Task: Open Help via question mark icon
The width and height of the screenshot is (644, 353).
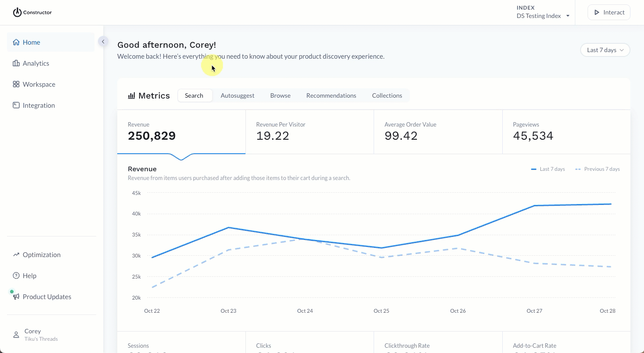Action: point(16,276)
